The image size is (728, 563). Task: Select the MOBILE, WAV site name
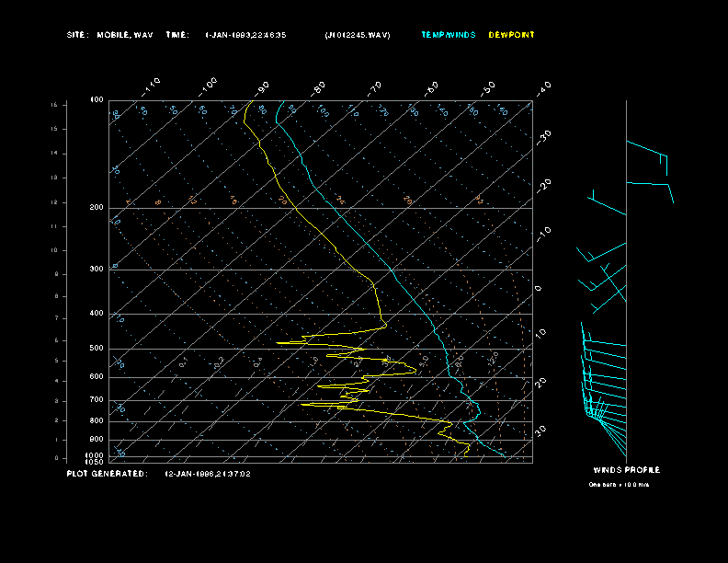125,35
